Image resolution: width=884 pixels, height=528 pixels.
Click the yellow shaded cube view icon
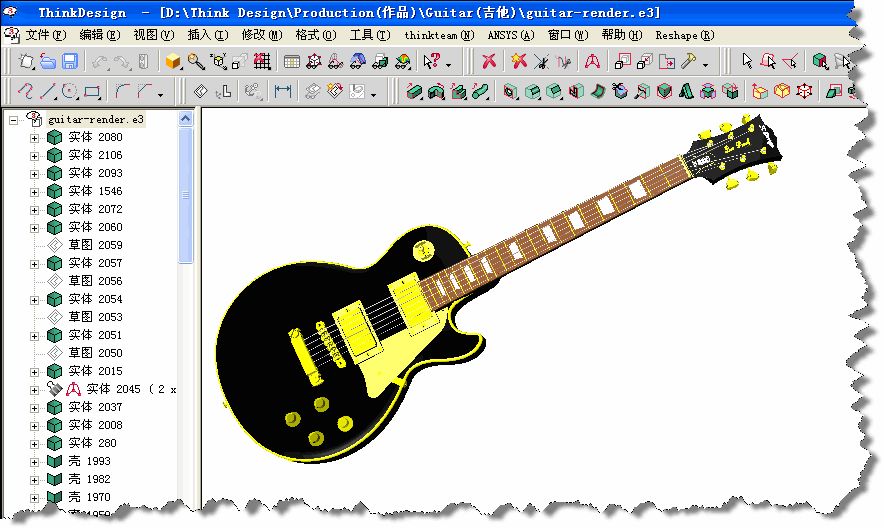(x=173, y=61)
